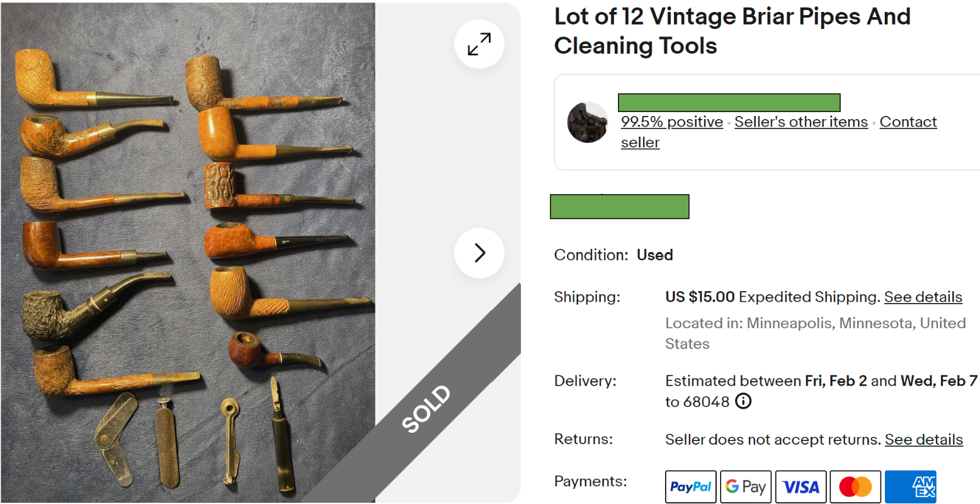The height and width of the screenshot is (504, 980).
Task: Click the listing title text
Action: point(732,31)
